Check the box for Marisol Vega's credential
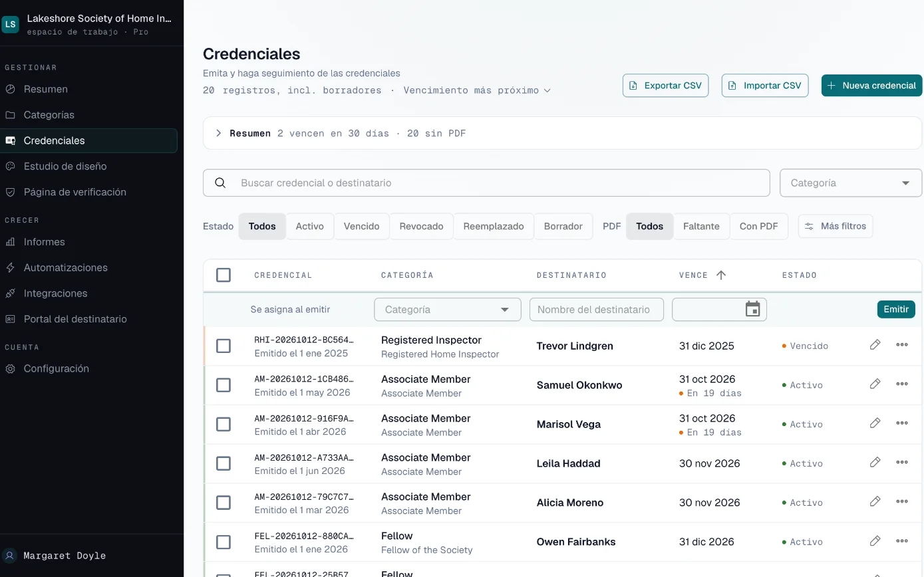 (x=224, y=424)
